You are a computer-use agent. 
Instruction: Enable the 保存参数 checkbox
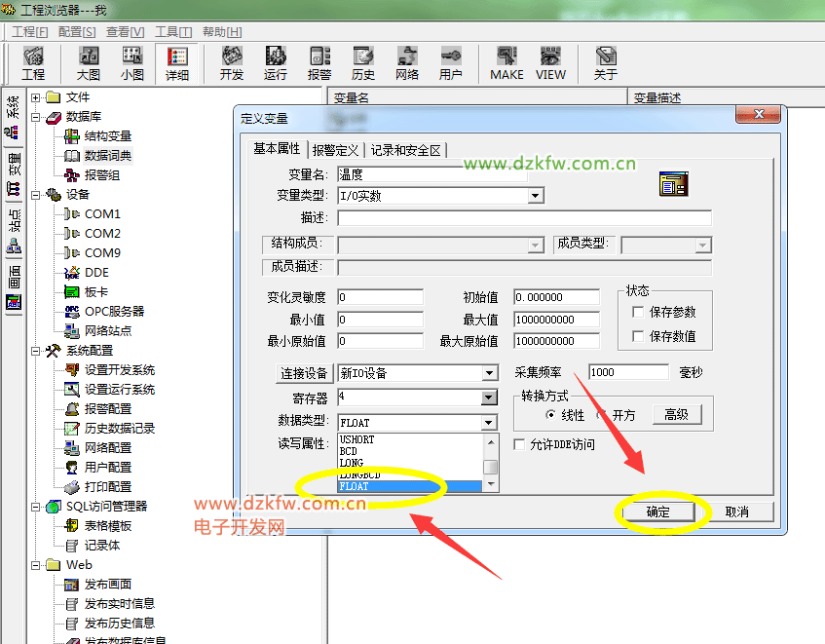tap(639, 313)
